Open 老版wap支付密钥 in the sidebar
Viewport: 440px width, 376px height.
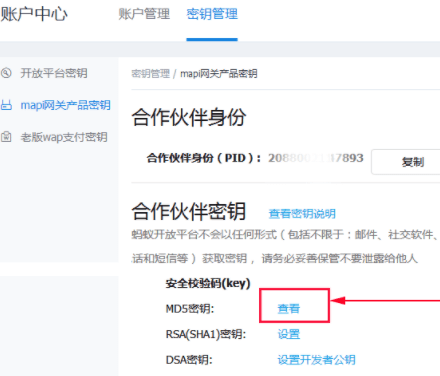point(64,137)
